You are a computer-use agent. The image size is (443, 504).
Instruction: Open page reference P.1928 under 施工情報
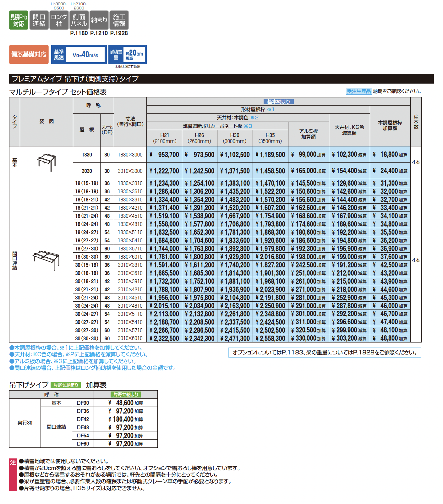[119, 33]
